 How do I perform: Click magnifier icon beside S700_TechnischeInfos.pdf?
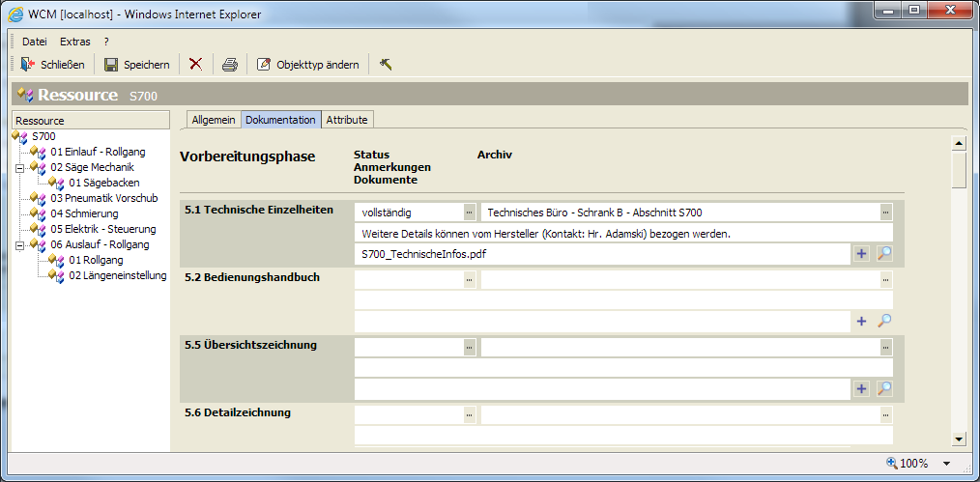[883, 254]
